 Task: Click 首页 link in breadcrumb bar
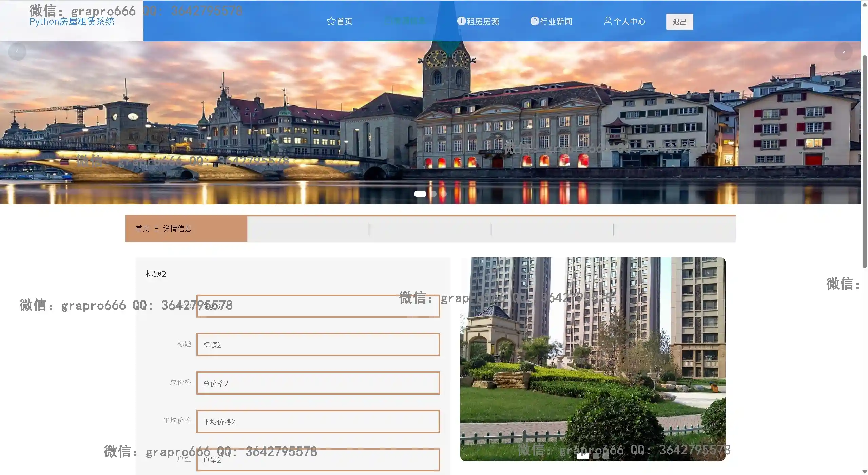point(142,229)
